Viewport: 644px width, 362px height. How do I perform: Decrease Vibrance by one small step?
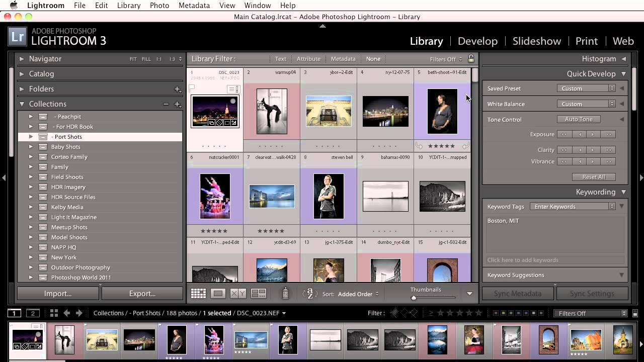579,161
